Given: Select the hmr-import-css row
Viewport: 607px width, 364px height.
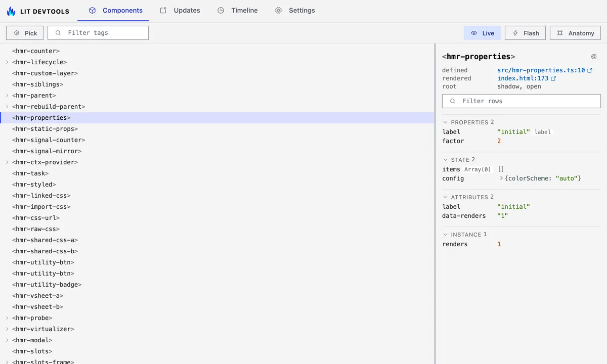Looking at the screenshot, I should [217, 207].
